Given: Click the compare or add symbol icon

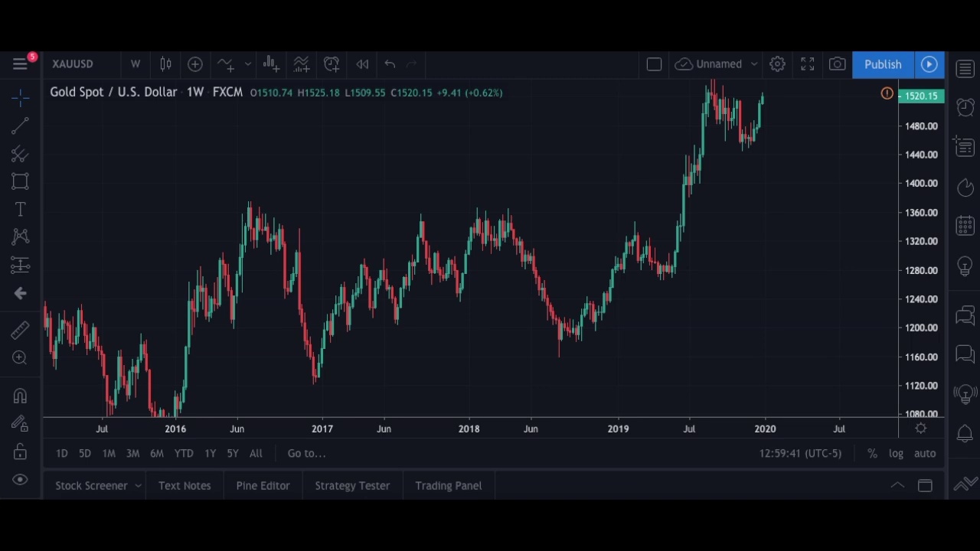Looking at the screenshot, I should [x=195, y=64].
